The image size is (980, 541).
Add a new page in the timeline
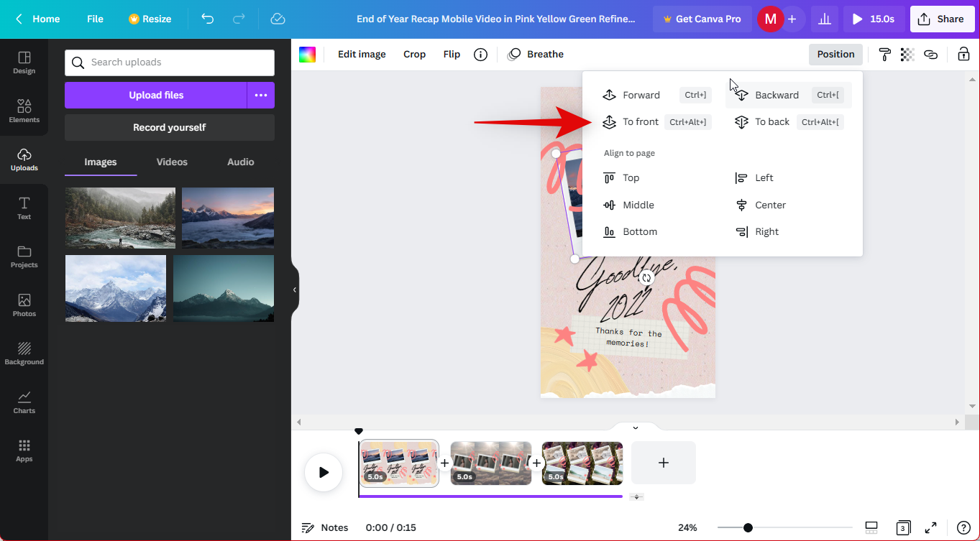pyautogui.click(x=664, y=463)
